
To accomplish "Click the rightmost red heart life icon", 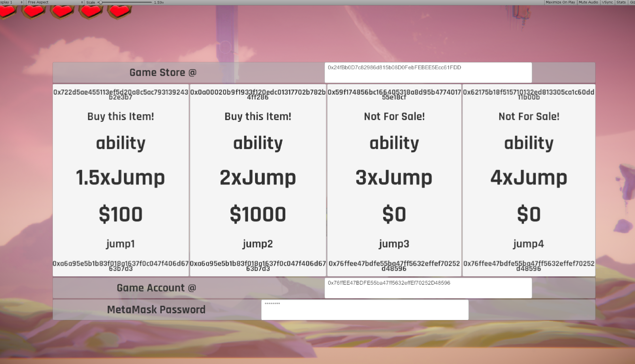I will click(x=120, y=11).
